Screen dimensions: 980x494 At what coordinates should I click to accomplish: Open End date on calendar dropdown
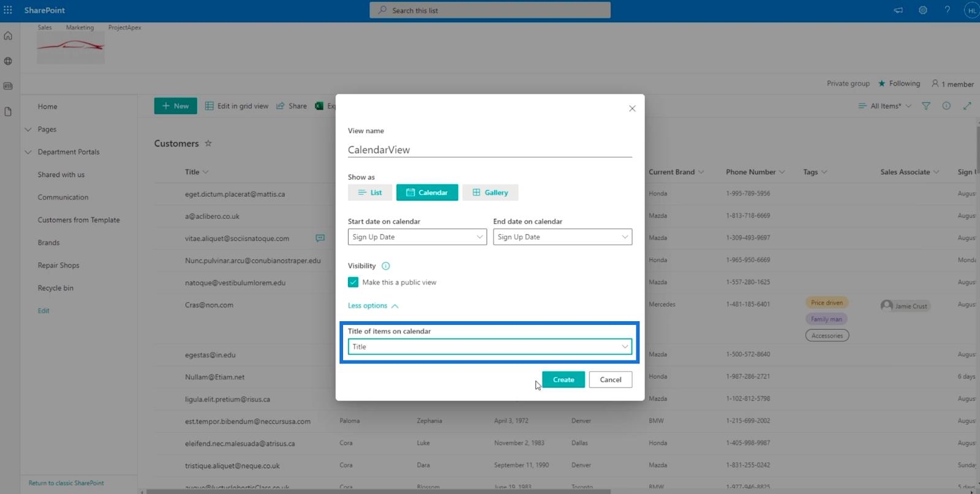tap(562, 237)
